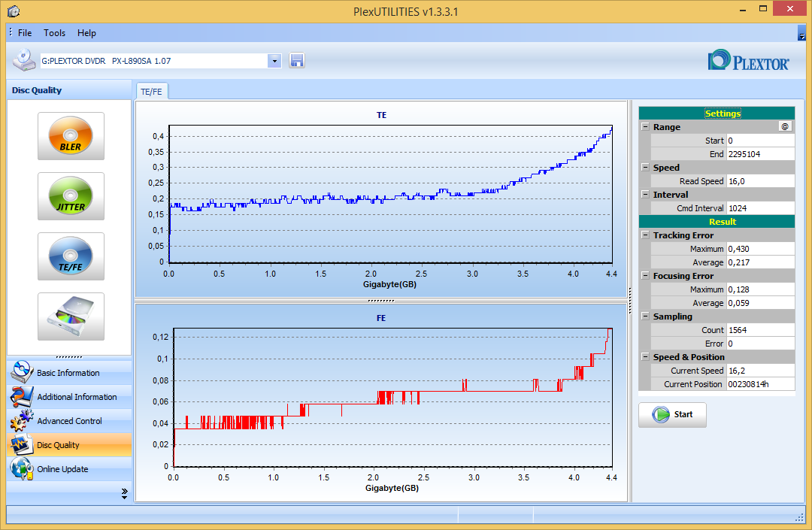Collapse the Interval settings group
This screenshot has height=530, width=812.
click(x=645, y=194)
